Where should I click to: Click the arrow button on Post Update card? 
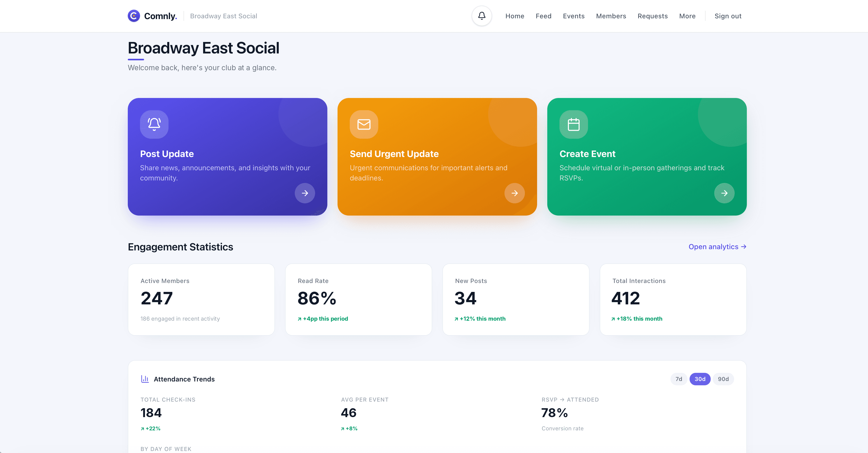(x=305, y=193)
